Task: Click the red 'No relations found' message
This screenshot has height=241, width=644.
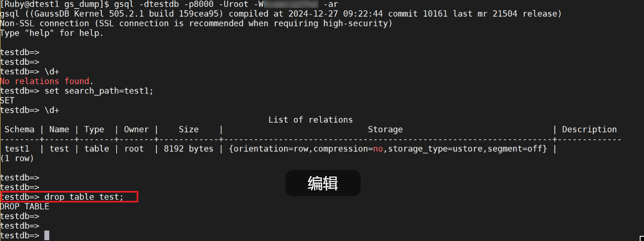Action: tap(47, 81)
